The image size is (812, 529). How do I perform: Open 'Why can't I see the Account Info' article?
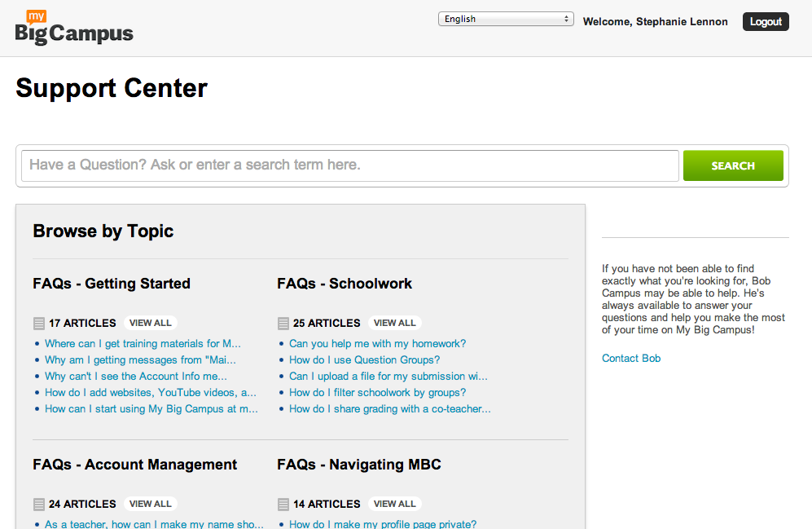[x=136, y=376]
